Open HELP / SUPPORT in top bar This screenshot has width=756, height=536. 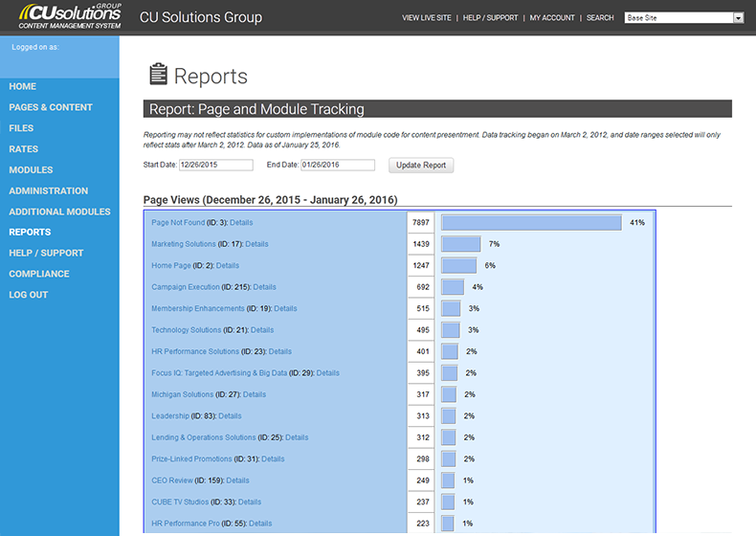[490, 18]
